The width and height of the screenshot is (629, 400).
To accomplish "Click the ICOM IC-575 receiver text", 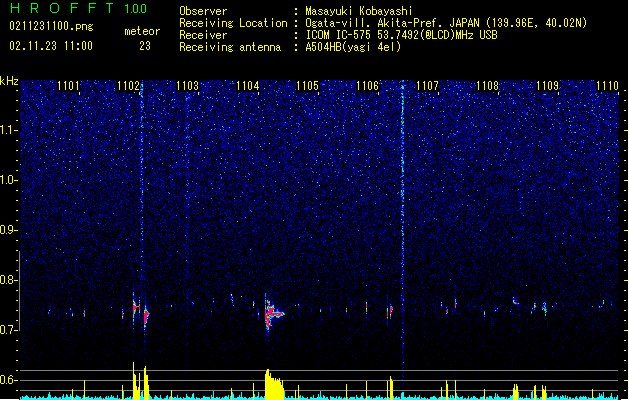I will (x=401, y=35).
